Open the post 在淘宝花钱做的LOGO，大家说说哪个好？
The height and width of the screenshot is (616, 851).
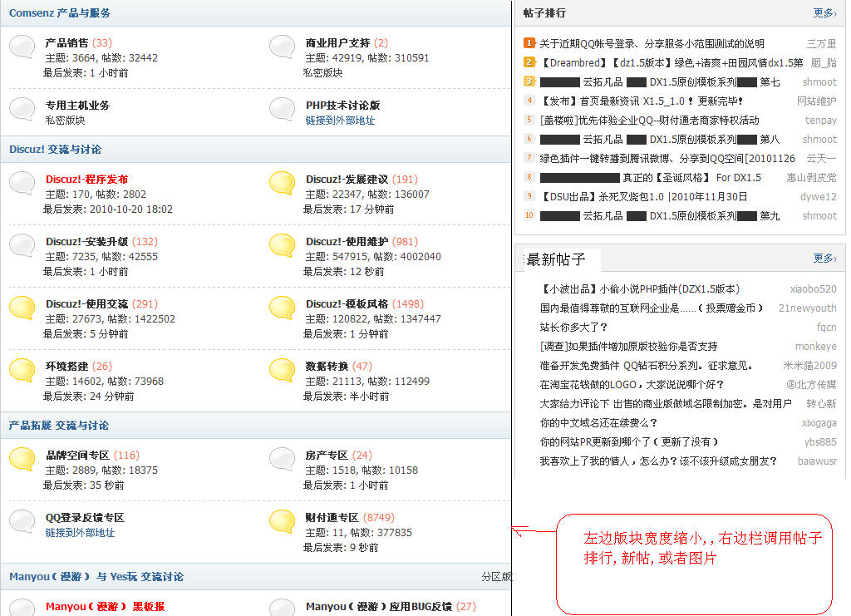[632, 385]
